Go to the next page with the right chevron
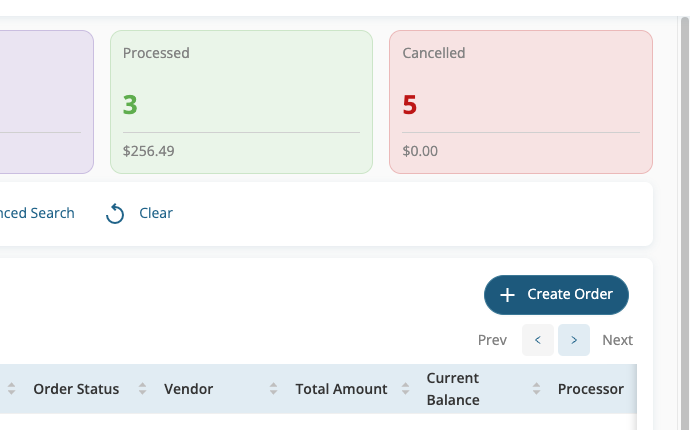 [574, 340]
